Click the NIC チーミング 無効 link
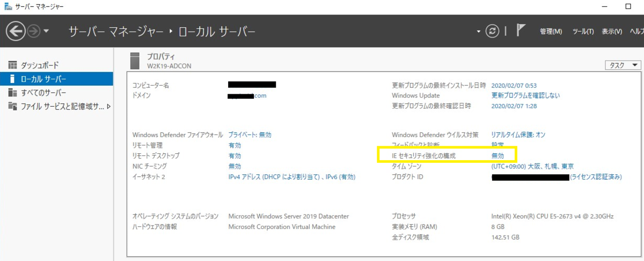The height and width of the screenshot is (261, 644). click(x=235, y=166)
